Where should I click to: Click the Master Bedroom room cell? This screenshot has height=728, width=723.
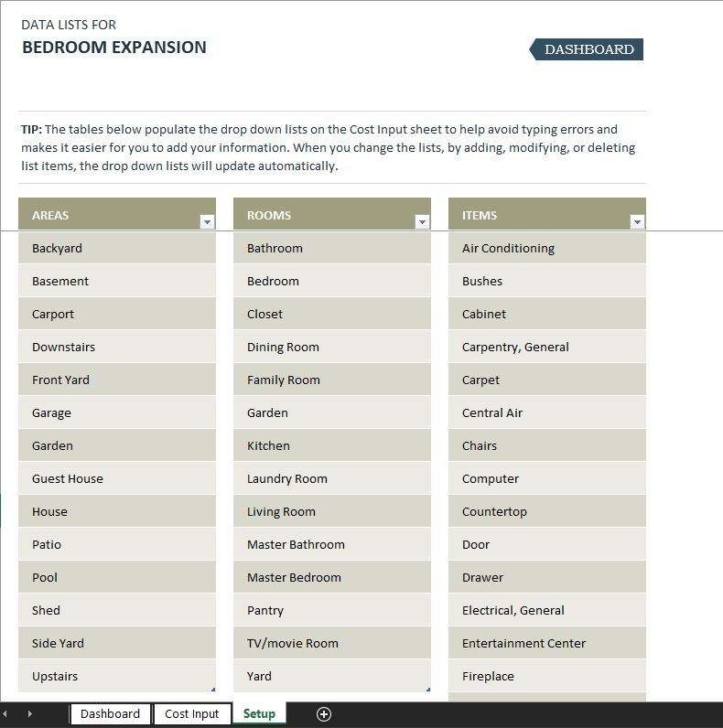tap(331, 577)
